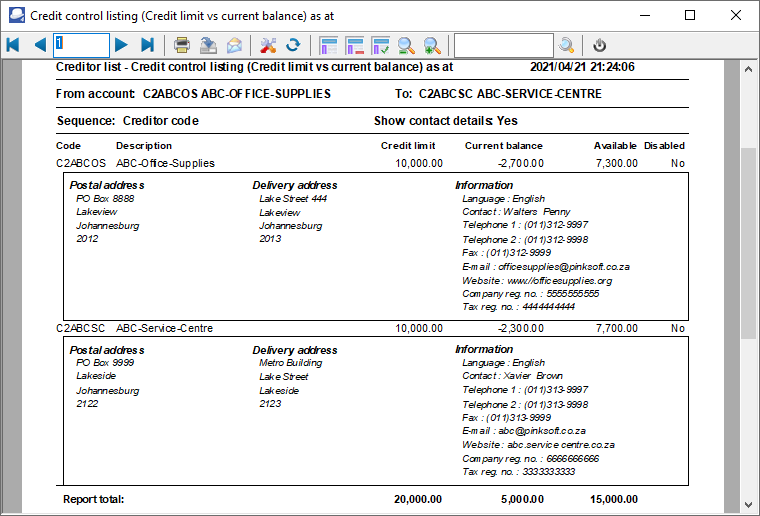760x516 pixels.
Task: Click the search text box in toolbar
Action: tap(503, 45)
